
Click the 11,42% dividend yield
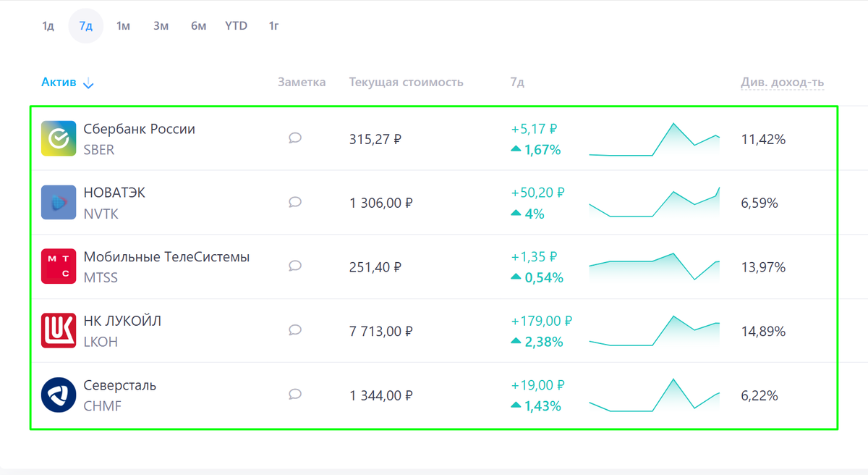click(763, 139)
